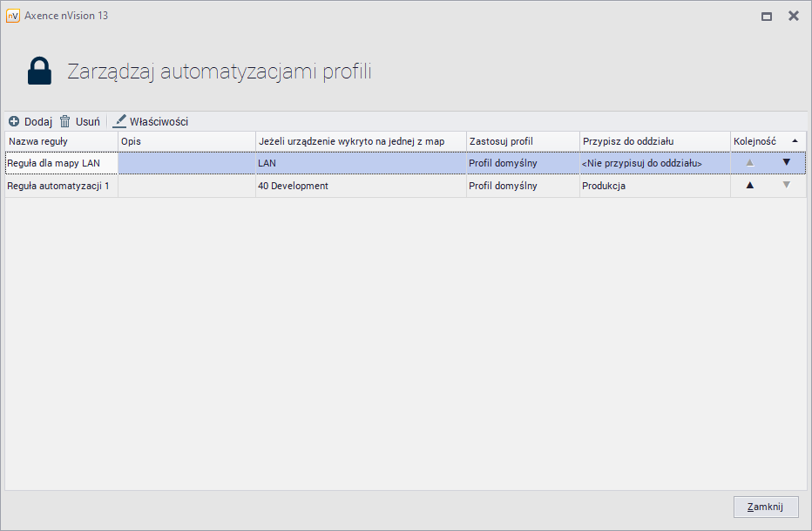Maximize the Axence nVision window
Screen dimensions: 812x531
tap(767, 15)
